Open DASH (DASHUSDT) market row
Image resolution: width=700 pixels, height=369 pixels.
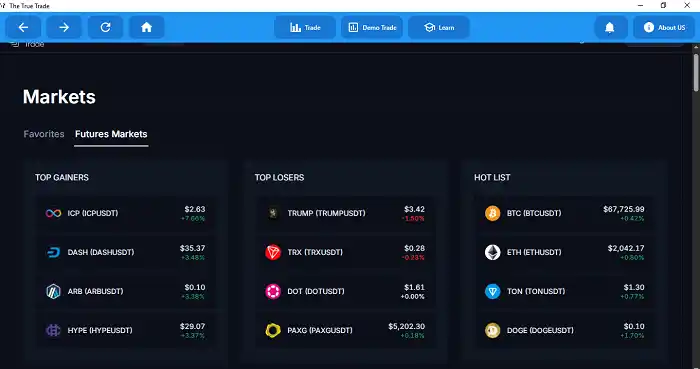tap(126, 252)
